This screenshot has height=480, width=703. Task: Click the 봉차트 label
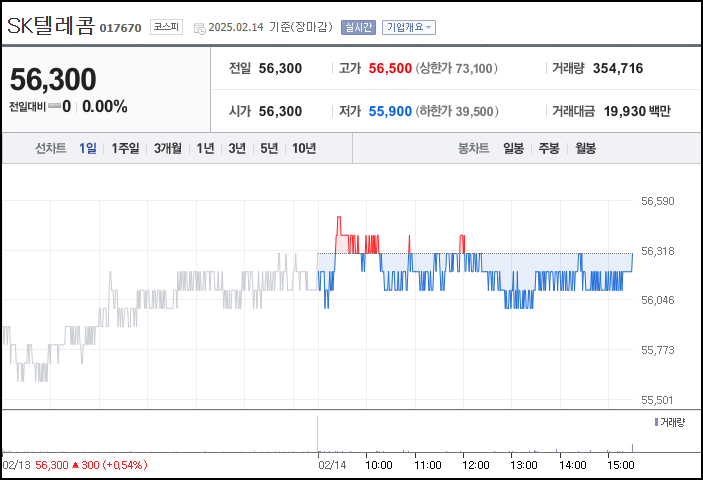(473, 148)
